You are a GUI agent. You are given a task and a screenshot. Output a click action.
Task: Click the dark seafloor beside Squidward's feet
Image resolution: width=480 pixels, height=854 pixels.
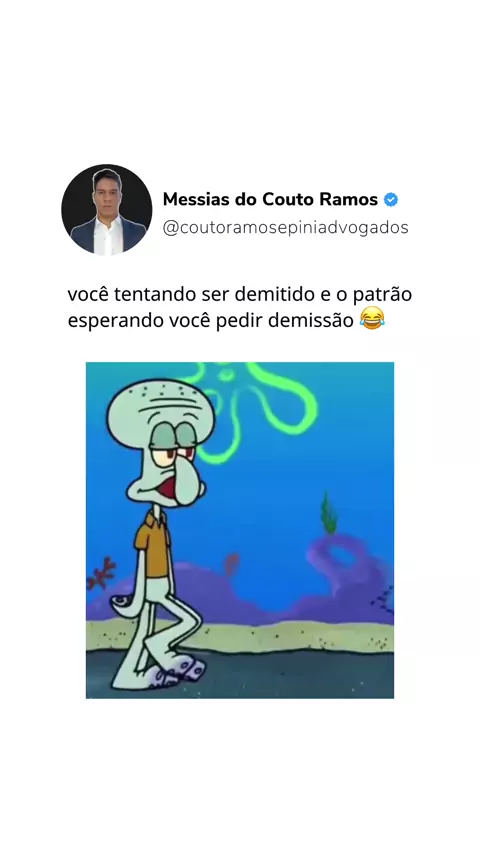click(x=300, y=674)
